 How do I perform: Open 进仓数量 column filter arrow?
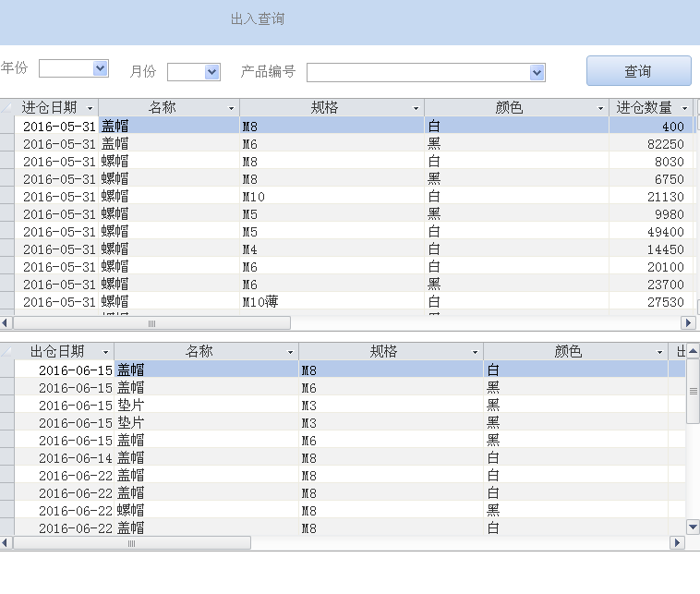tap(684, 109)
